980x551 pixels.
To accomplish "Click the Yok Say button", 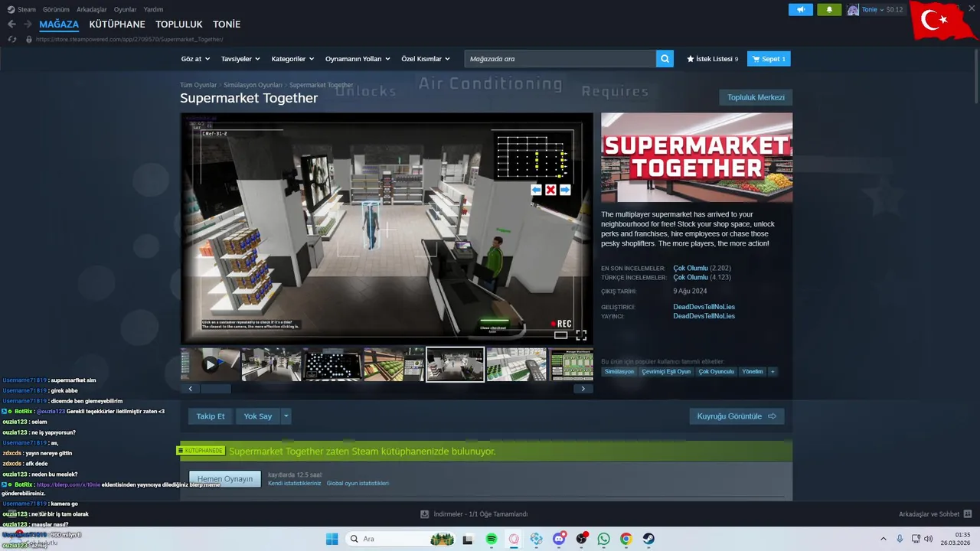I will [258, 416].
